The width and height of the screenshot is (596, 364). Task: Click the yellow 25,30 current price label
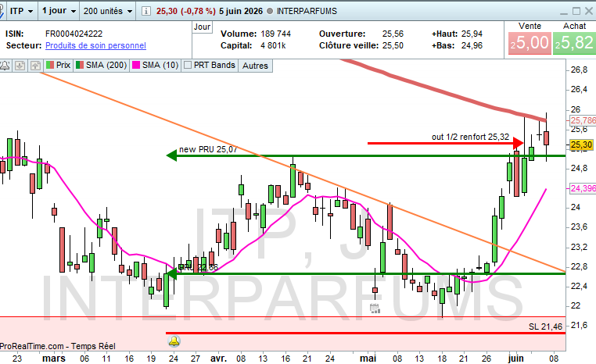(x=582, y=145)
